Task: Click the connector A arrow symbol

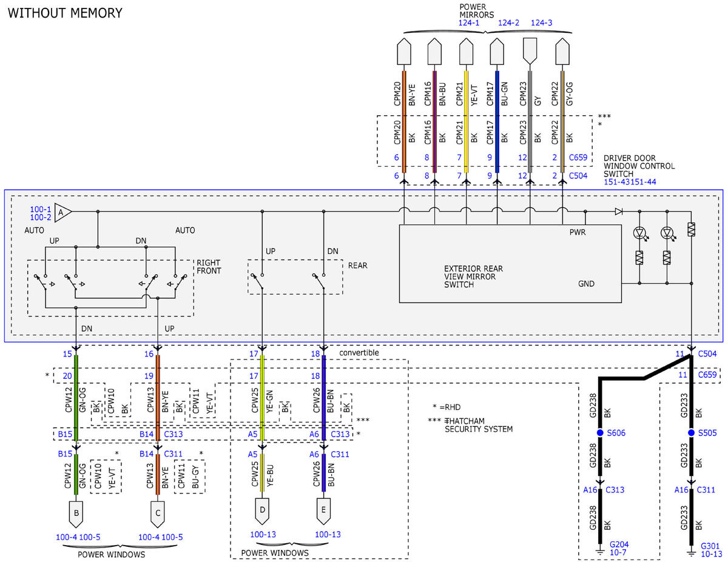Action: click(x=62, y=212)
